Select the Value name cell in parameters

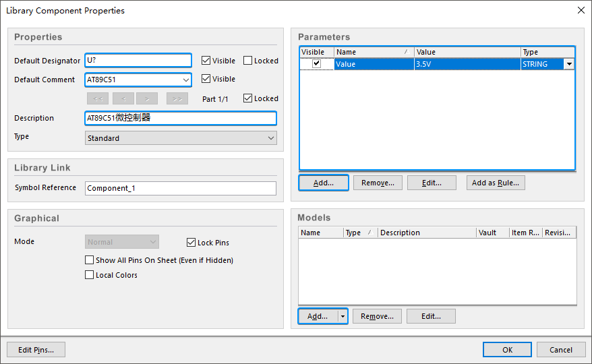[374, 64]
